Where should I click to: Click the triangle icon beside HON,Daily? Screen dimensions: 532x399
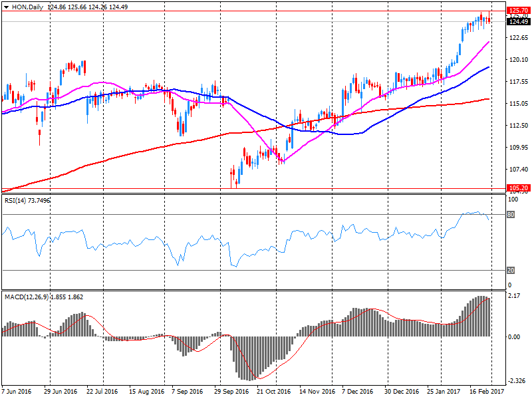coord(6,5)
